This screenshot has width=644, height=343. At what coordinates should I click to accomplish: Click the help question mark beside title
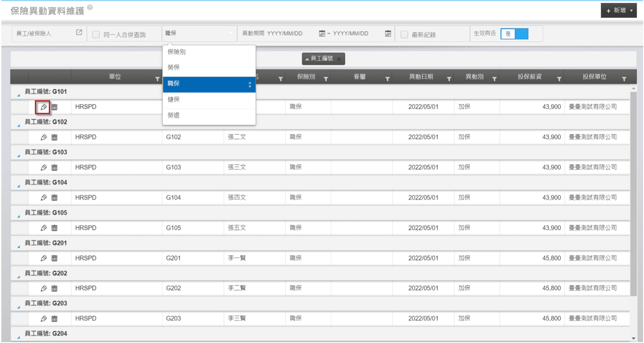[x=90, y=8]
